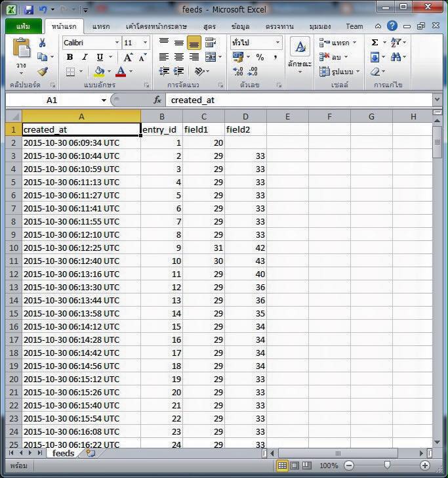448x478 pixels.
Task: Click zoom out minus button
Action: point(349,466)
